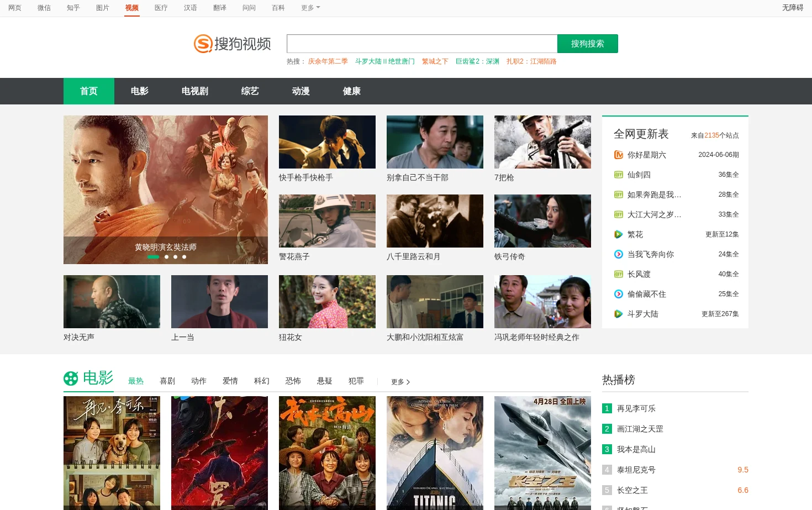Open the 电视剧 navigation tab
Image resolution: width=812 pixels, height=510 pixels.
coord(195,91)
